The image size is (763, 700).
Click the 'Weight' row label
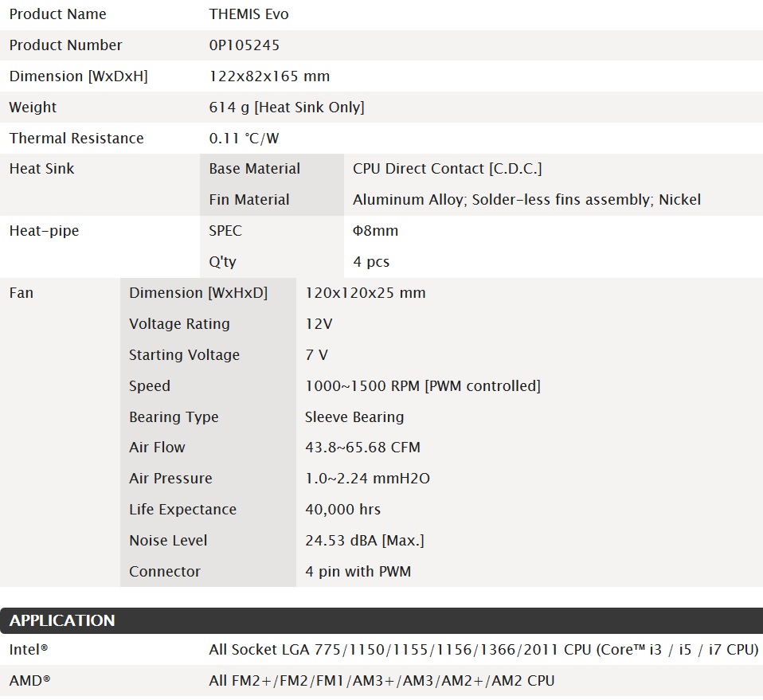click(x=33, y=107)
